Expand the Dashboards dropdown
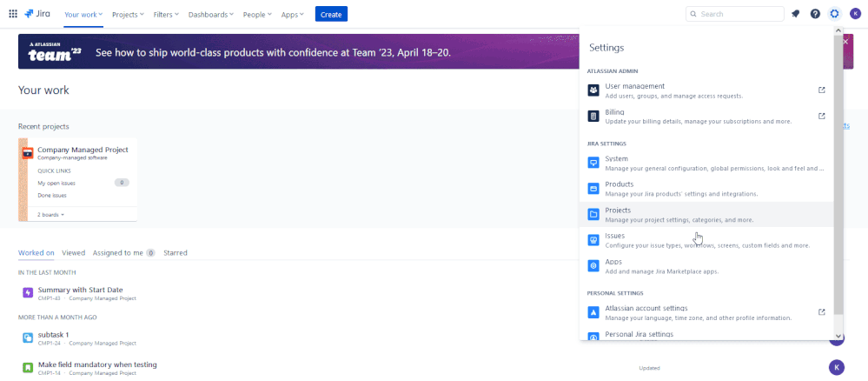 (x=211, y=15)
